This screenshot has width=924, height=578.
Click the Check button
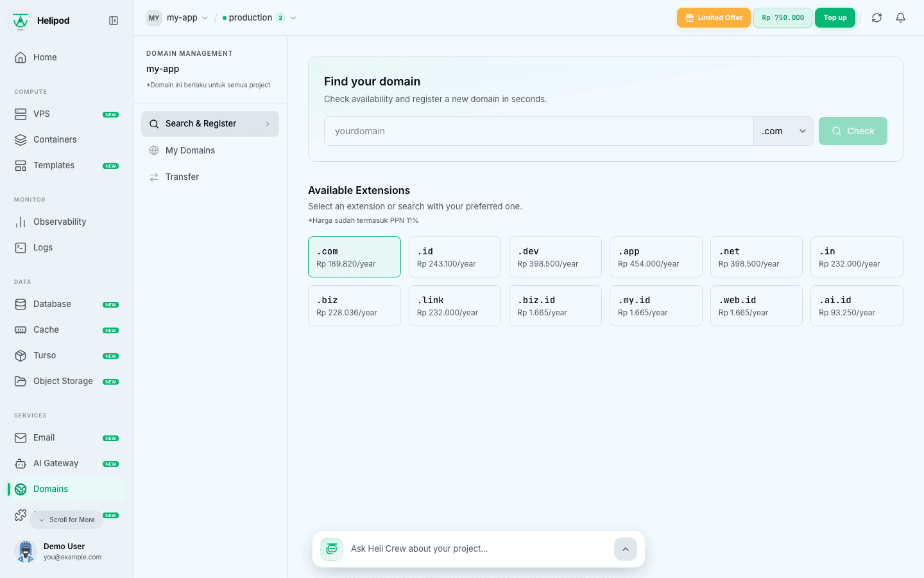pos(853,131)
